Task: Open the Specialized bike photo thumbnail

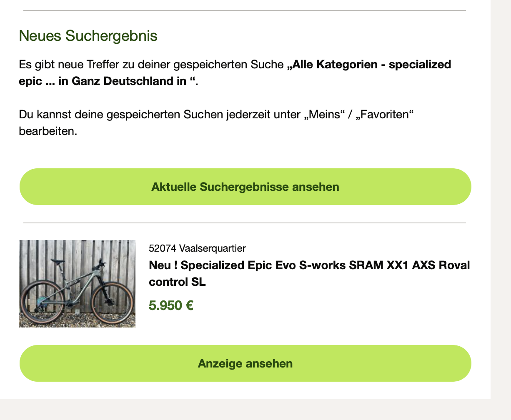Action: (77, 283)
